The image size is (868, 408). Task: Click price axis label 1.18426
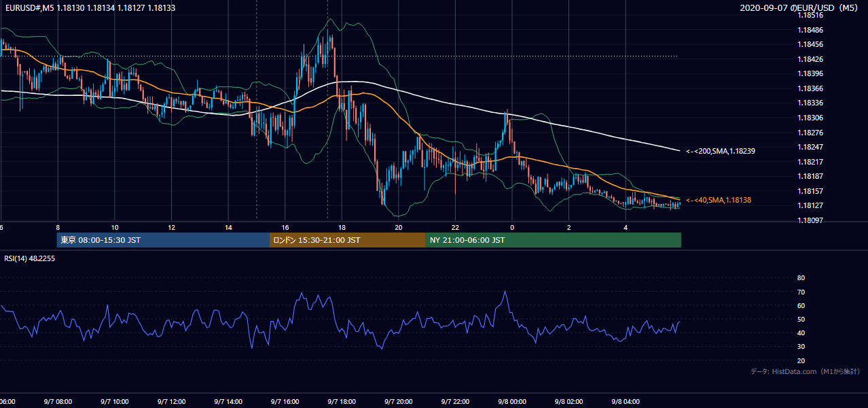coord(810,59)
